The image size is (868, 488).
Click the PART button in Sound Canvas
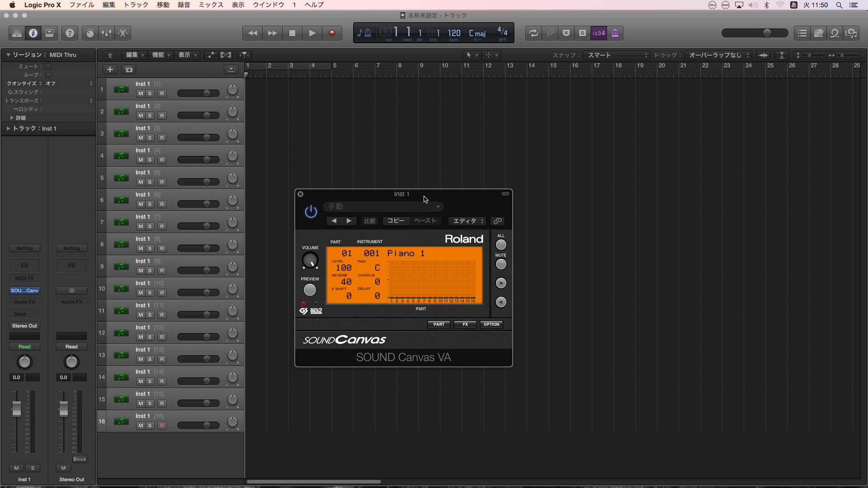tap(439, 324)
